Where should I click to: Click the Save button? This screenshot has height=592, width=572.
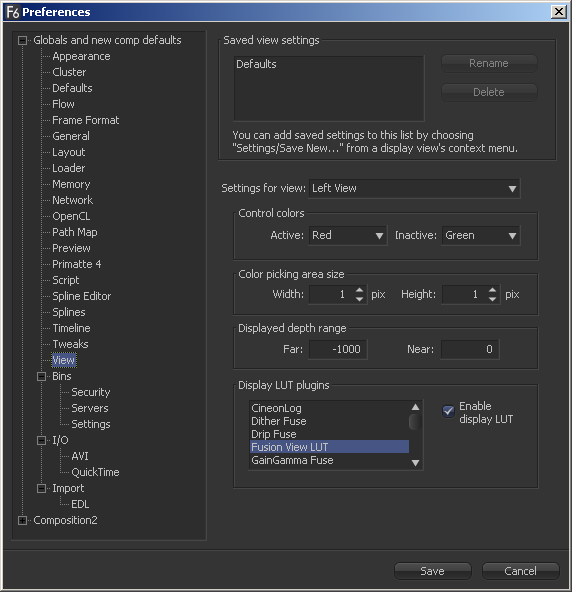tap(433, 571)
